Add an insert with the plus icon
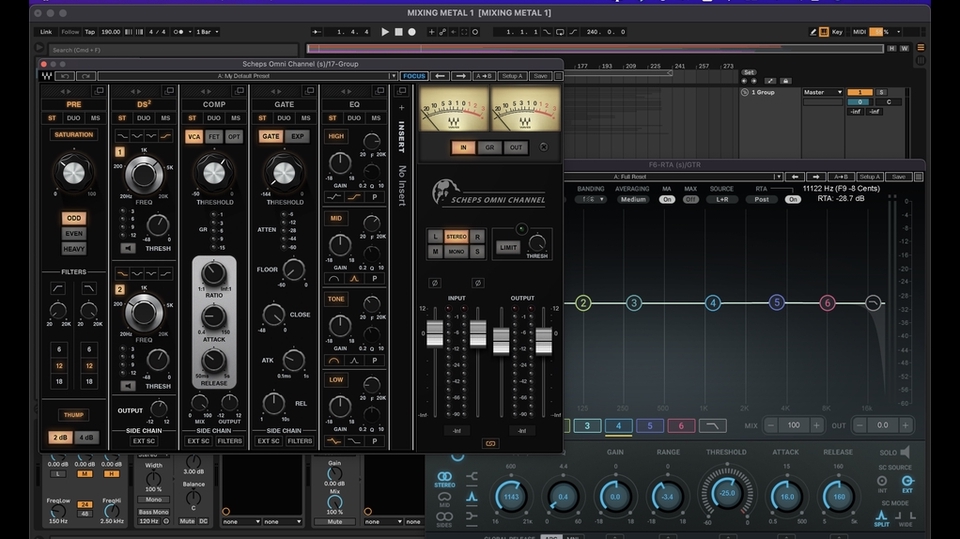The image size is (960, 539). coord(402,108)
